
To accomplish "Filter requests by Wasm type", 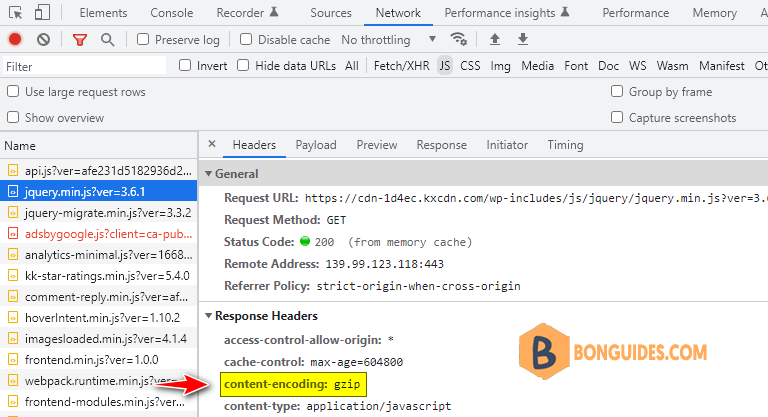I will pos(672,66).
